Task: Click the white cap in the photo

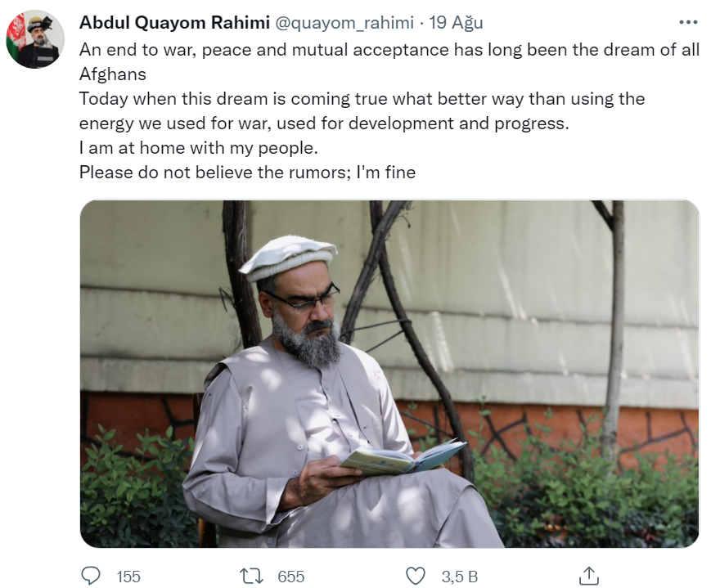Action: [x=288, y=257]
